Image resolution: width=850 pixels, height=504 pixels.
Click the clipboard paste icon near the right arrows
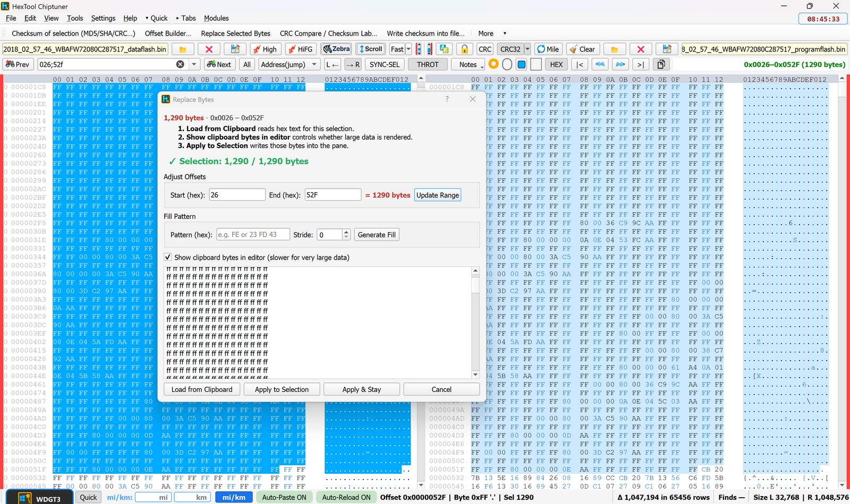[661, 64]
